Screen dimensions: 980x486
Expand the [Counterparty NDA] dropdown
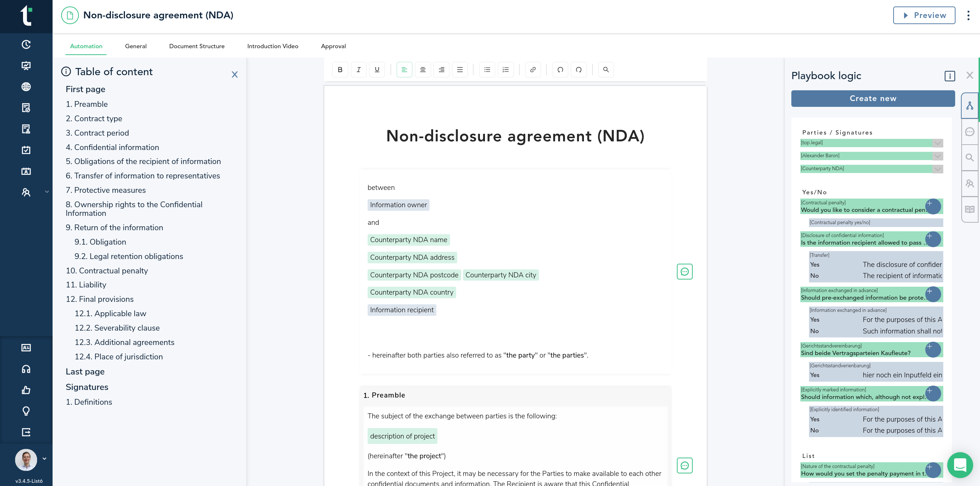(938, 169)
